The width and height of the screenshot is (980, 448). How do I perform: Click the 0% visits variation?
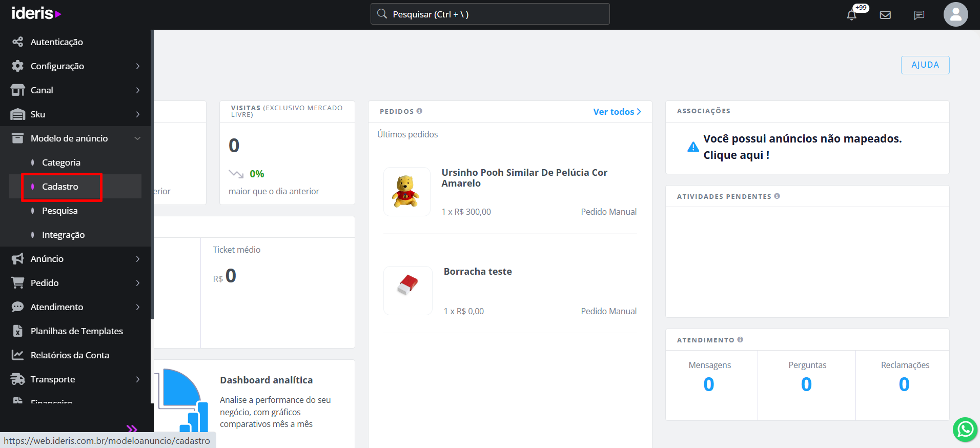click(x=257, y=174)
